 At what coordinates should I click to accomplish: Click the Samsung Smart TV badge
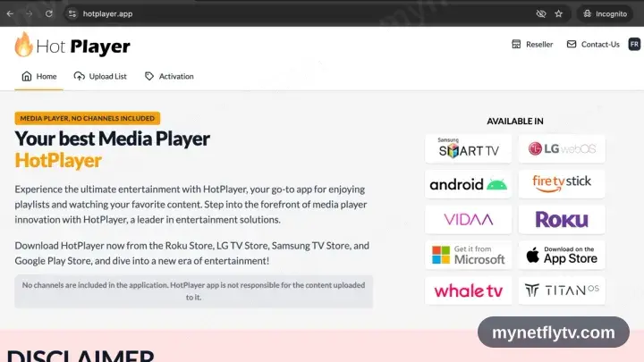[468, 148]
